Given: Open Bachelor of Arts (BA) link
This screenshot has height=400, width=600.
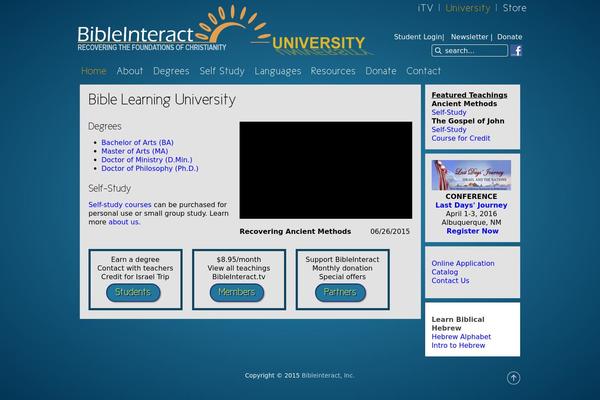Looking at the screenshot, I should point(137,142).
